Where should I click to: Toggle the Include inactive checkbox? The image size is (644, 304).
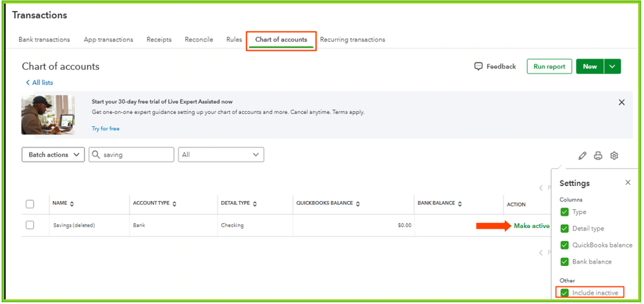(564, 293)
